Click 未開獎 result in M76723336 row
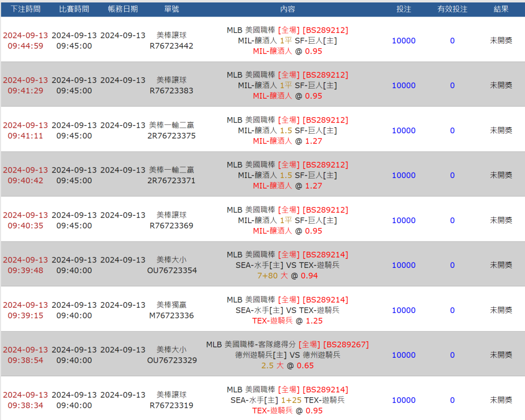The image size is (525, 420). 501,310
